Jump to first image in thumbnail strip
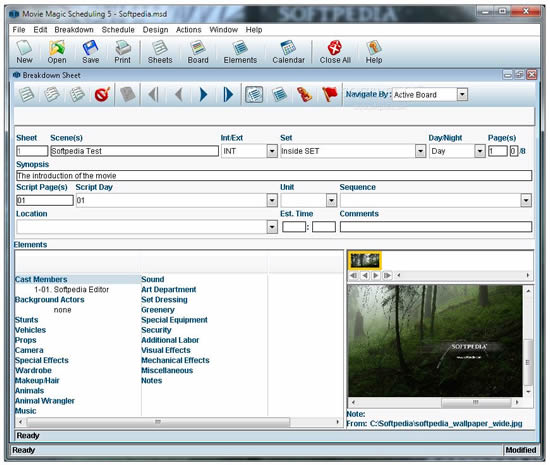 354,276
